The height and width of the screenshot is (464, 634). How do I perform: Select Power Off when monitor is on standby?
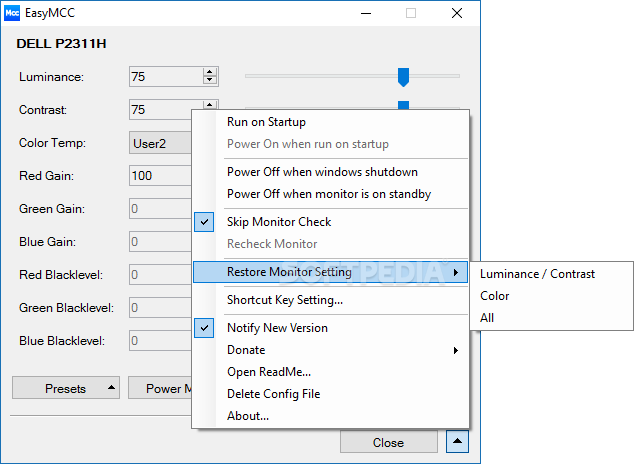330,194
